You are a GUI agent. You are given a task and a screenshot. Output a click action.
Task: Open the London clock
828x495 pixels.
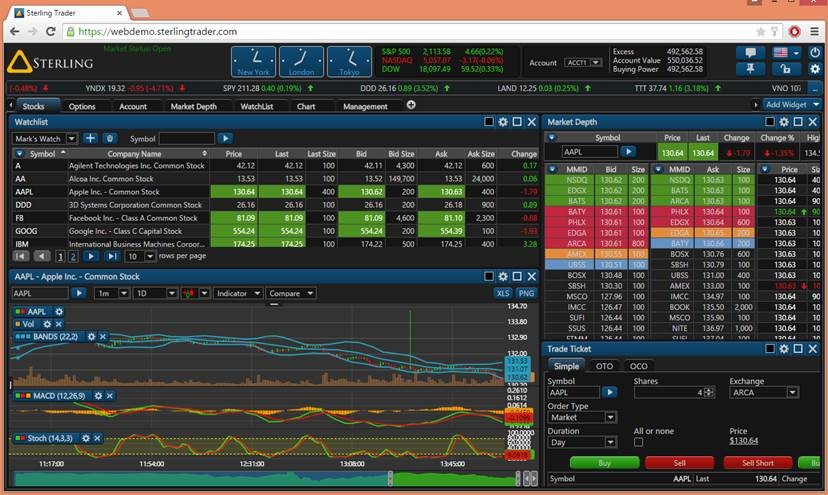[302, 62]
